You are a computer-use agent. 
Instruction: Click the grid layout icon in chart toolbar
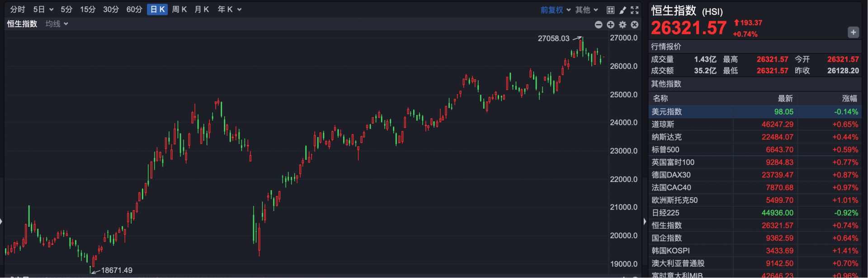click(610, 10)
